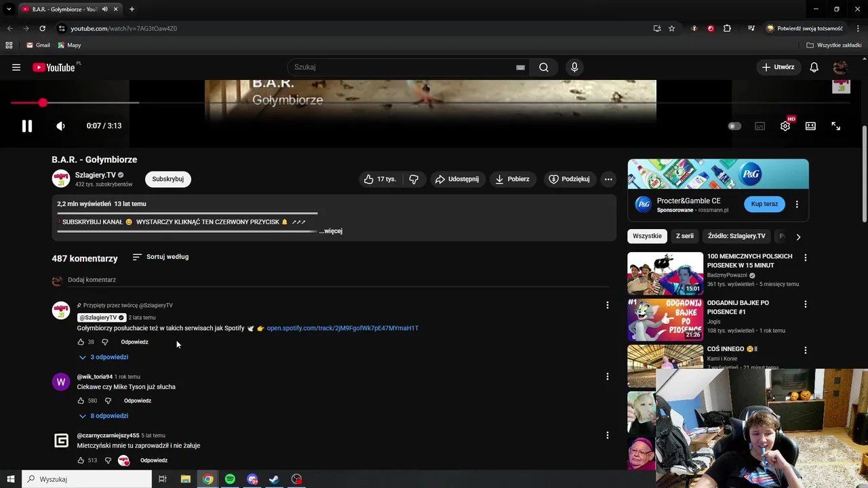
Task: Like the @czarnyczarniejszy455 comment
Action: pyautogui.click(x=81, y=460)
